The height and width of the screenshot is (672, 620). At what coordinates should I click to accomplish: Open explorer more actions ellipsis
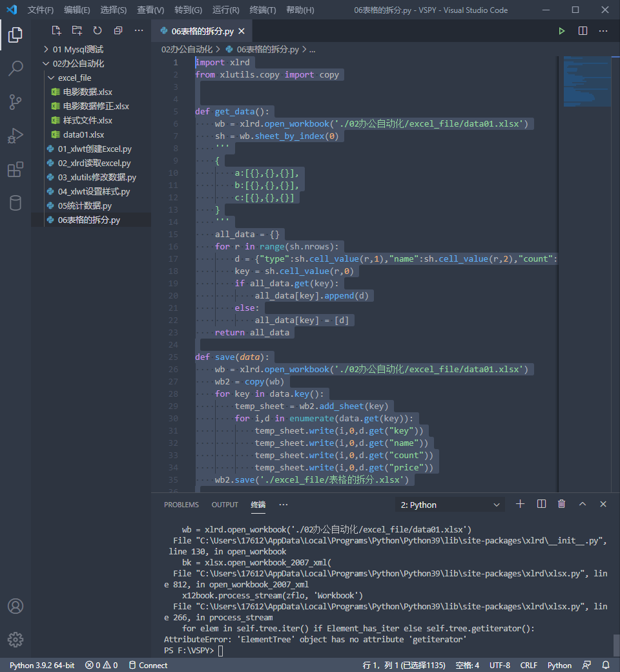(139, 30)
